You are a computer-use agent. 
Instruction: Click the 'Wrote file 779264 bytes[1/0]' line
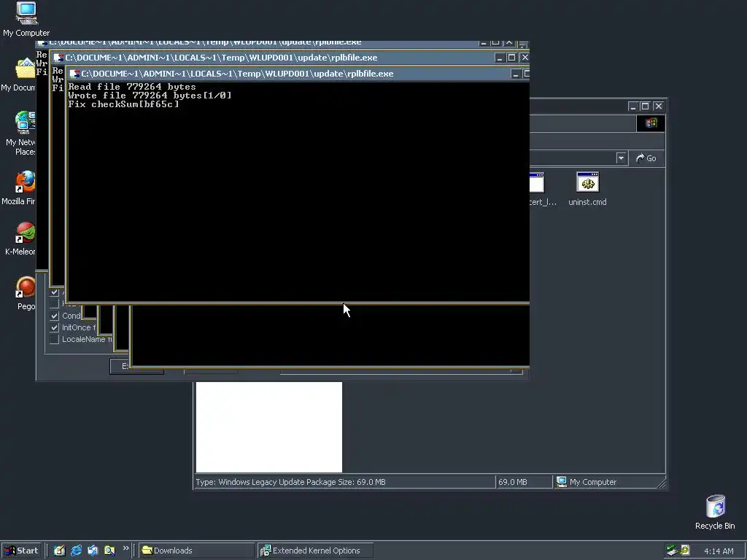(150, 96)
